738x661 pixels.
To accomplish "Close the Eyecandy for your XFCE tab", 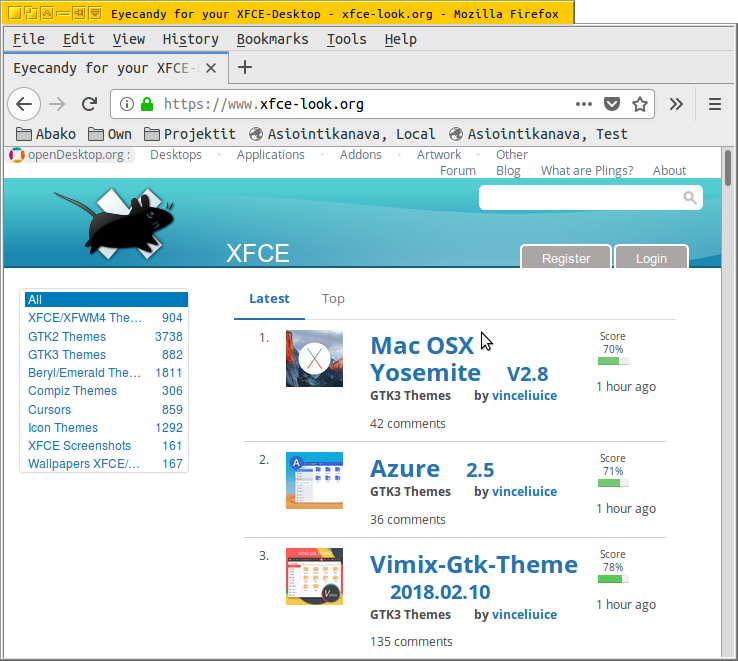I will click(x=211, y=68).
